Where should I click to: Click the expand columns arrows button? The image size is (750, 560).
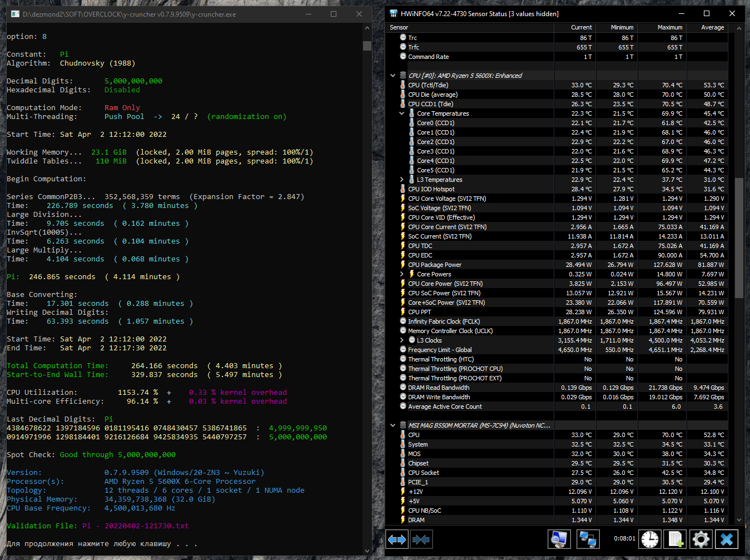(397, 539)
